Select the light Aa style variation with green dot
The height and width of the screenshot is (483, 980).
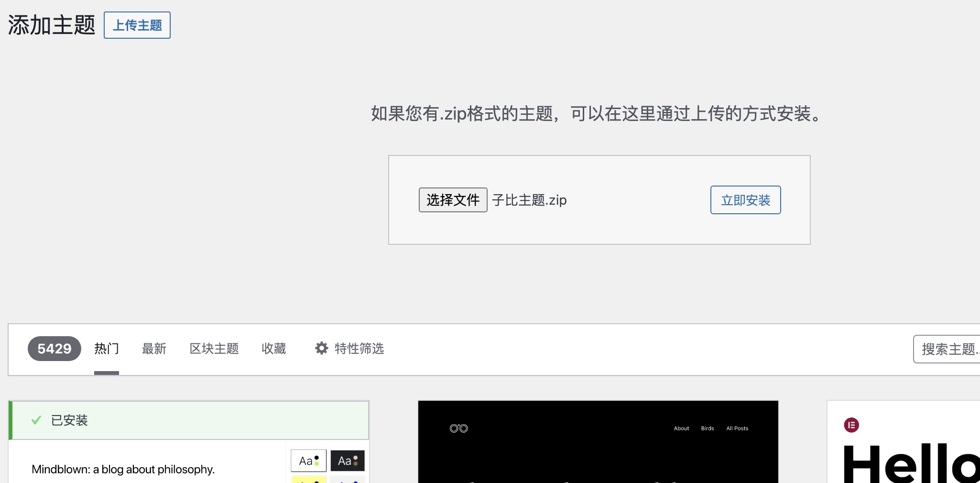(308, 461)
